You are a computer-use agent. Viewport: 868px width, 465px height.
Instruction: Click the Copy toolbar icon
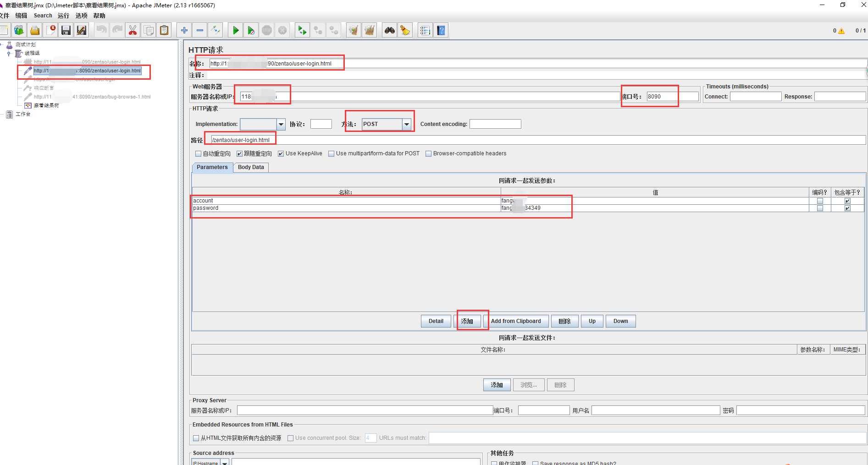(149, 31)
